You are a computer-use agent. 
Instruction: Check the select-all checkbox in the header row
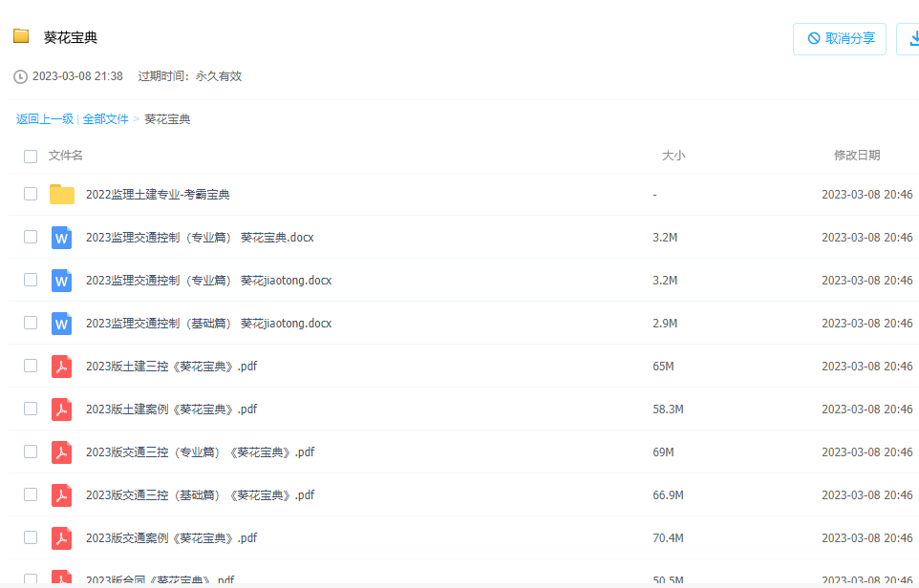[x=30, y=155]
